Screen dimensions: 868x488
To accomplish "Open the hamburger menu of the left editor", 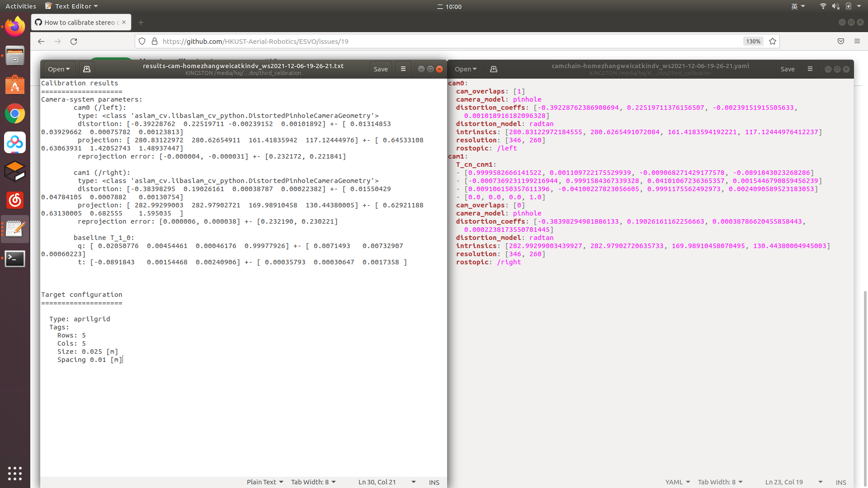I will tap(403, 69).
